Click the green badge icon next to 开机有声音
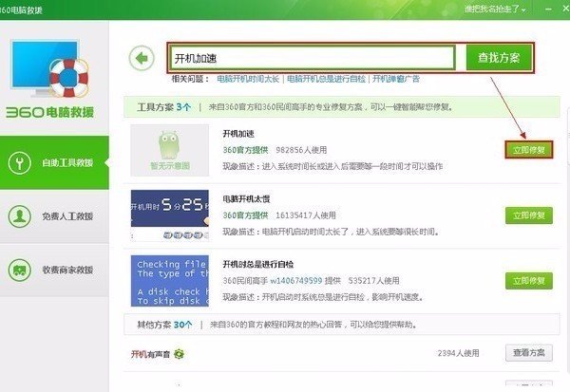This screenshot has width=570, height=392. pyautogui.click(x=179, y=353)
